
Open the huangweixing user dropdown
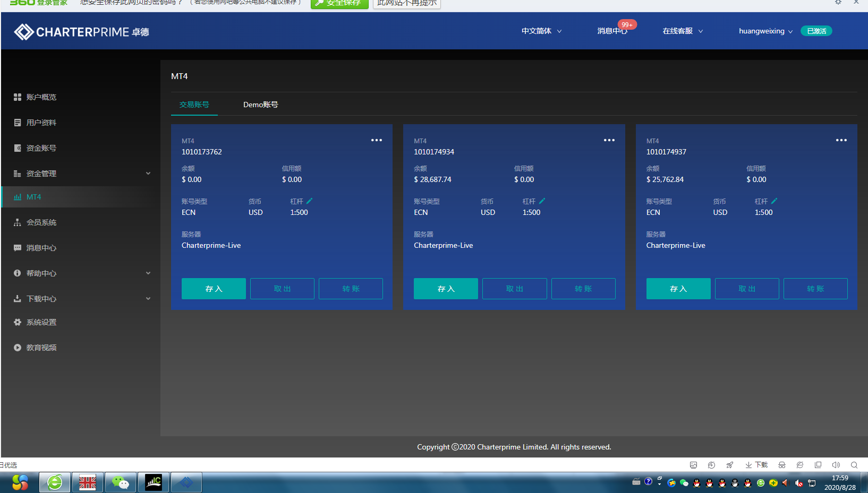765,31
